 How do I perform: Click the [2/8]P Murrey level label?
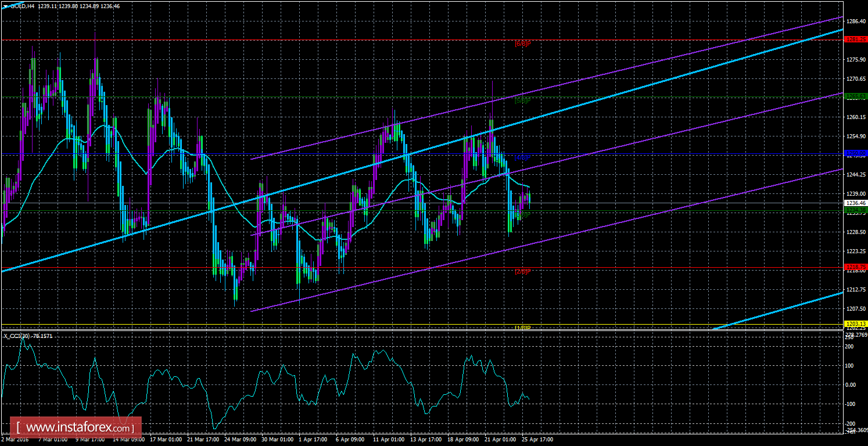(x=523, y=271)
